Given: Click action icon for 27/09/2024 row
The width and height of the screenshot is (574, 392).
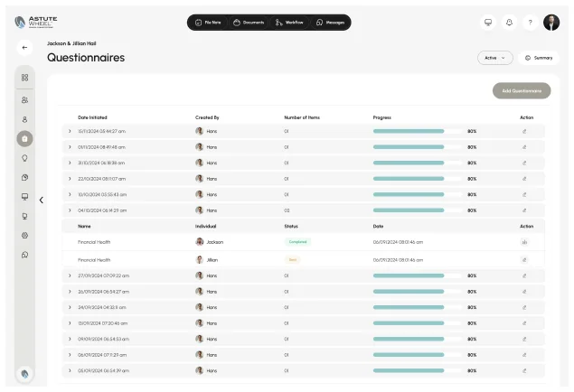Looking at the screenshot, I should click(524, 275).
